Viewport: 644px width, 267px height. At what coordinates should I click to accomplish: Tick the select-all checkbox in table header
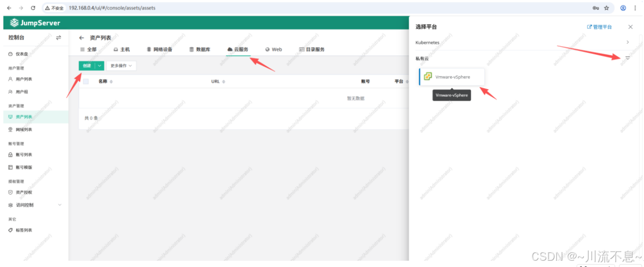pos(86,81)
